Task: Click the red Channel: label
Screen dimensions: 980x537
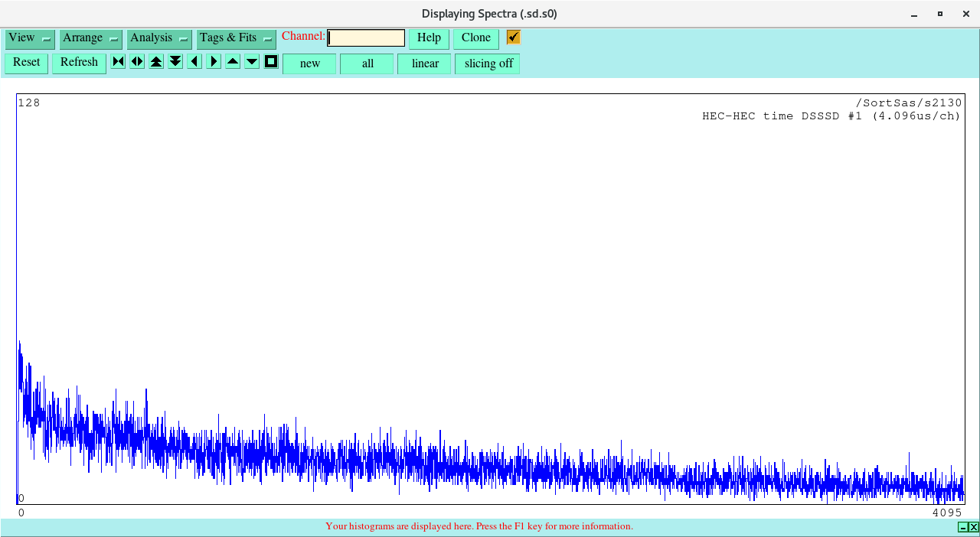Action: click(303, 36)
